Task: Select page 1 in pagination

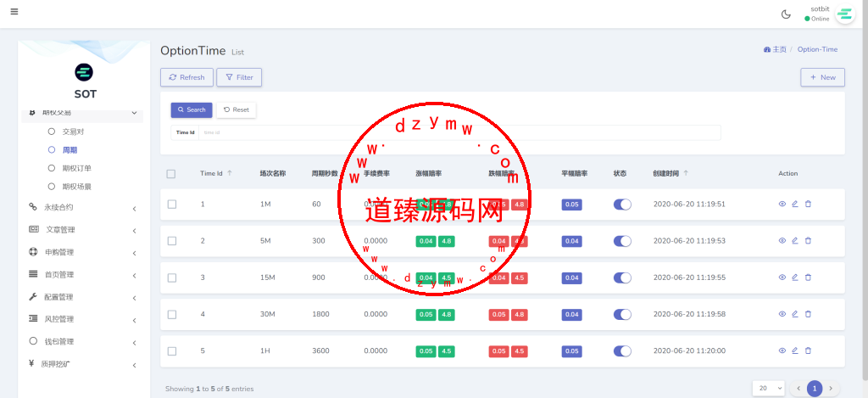Action: (x=815, y=389)
